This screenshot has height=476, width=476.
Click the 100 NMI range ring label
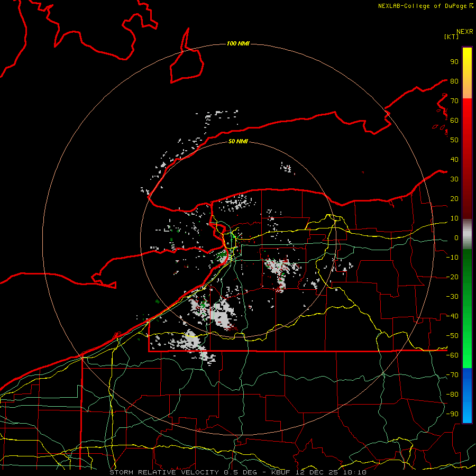238,43
